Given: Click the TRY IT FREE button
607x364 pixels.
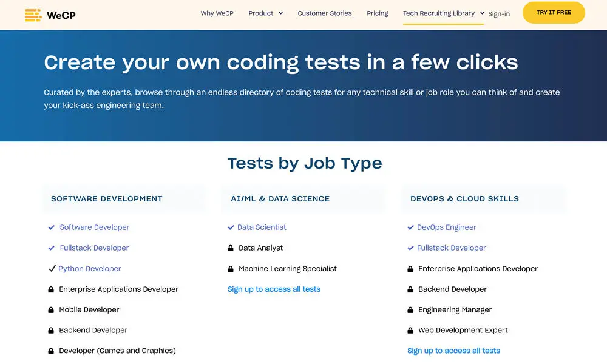Looking at the screenshot, I should pos(554,12).
